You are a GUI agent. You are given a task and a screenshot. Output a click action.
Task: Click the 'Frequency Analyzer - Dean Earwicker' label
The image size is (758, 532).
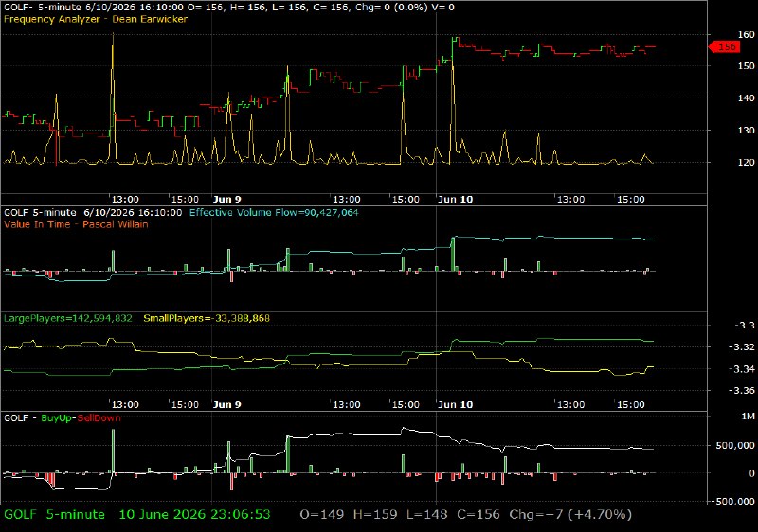(96, 19)
